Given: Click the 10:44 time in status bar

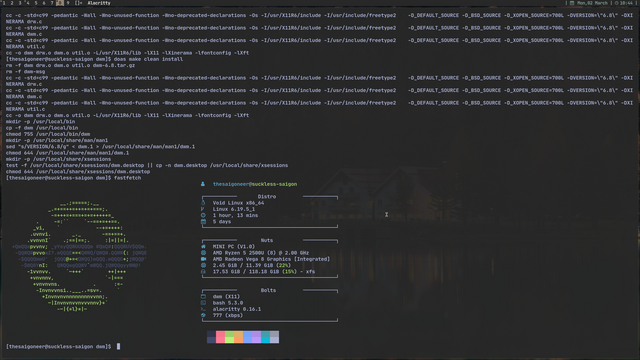Looking at the screenshot, I should coord(626,3).
